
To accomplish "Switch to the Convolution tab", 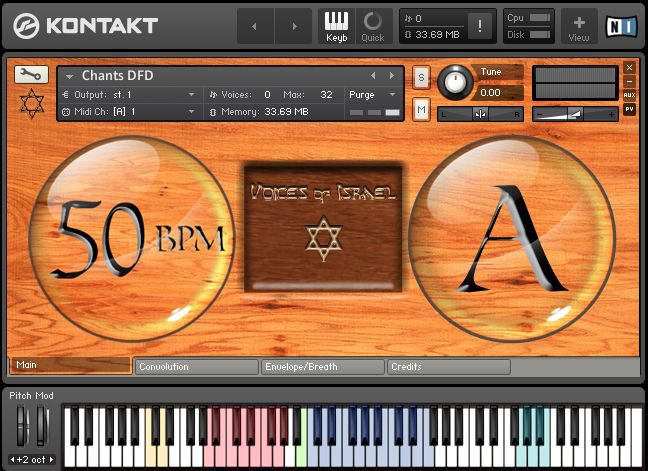I will pyautogui.click(x=196, y=367).
